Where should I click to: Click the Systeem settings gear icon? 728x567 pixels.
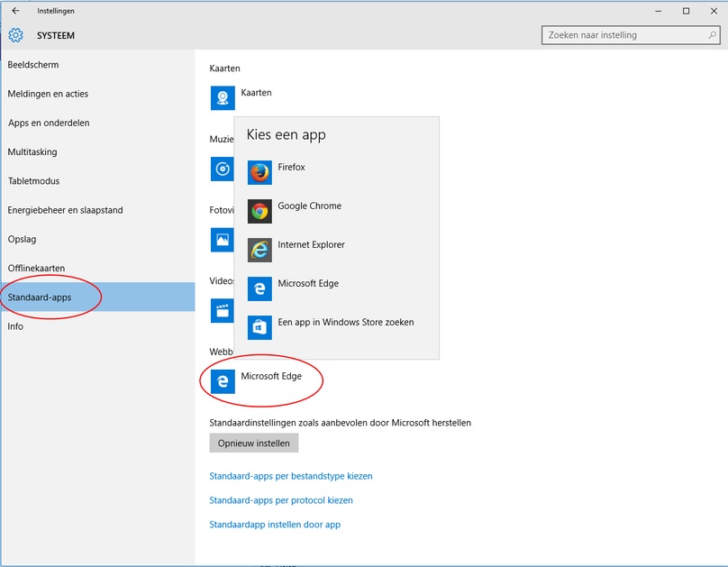click(x=16, y=35)
